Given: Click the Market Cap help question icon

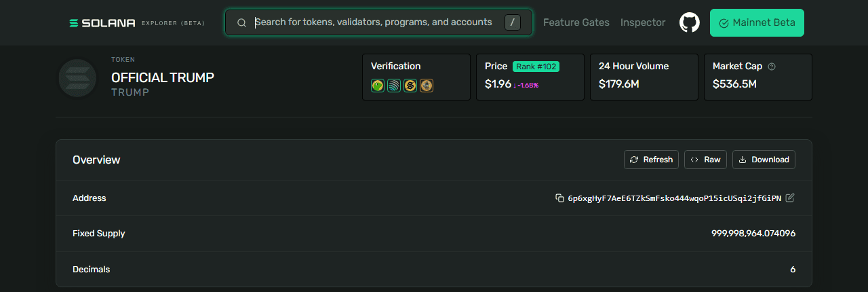Looking at the screenshot, I should [x=772, y=67].
